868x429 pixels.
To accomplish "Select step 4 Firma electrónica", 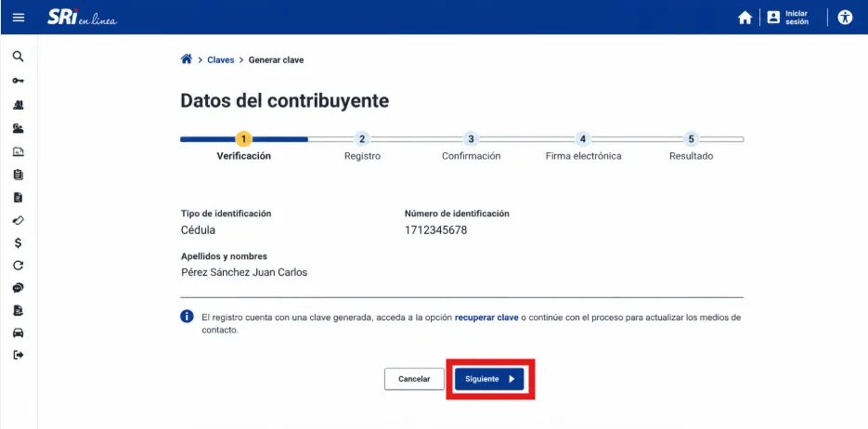I will (583, 146).
